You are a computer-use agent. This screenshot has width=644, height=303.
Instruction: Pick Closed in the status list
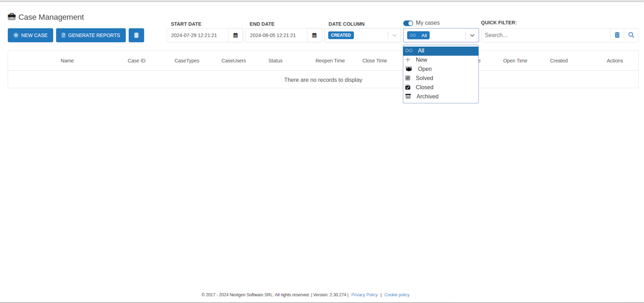[x=441, y=87]
